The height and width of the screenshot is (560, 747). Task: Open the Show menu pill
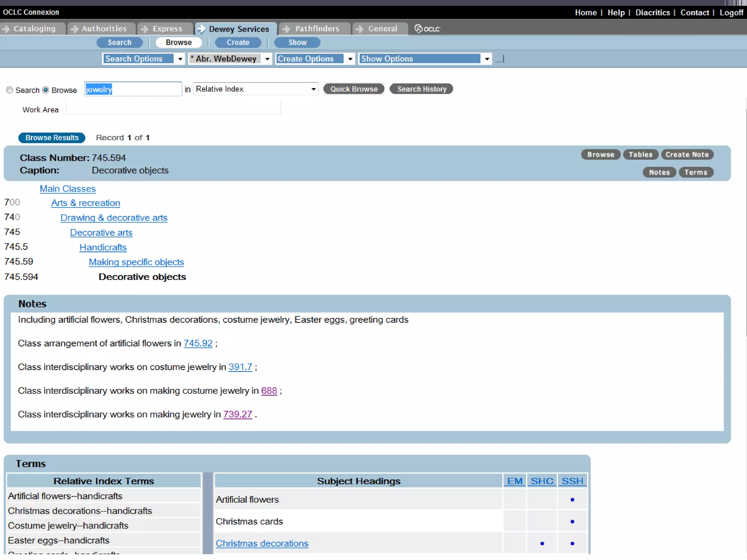(x=297, y=43)
